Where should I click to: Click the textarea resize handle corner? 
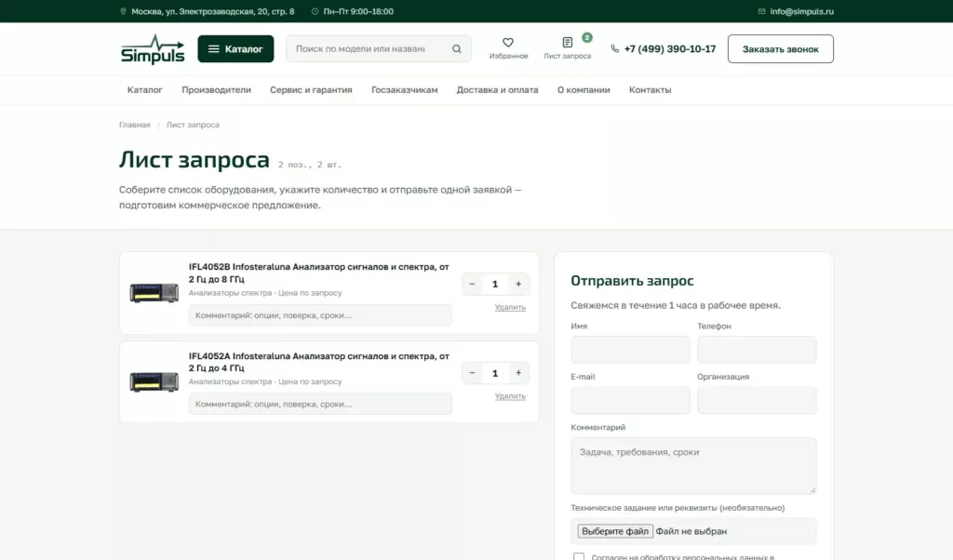pyautogui.click(x=812, y=489)
